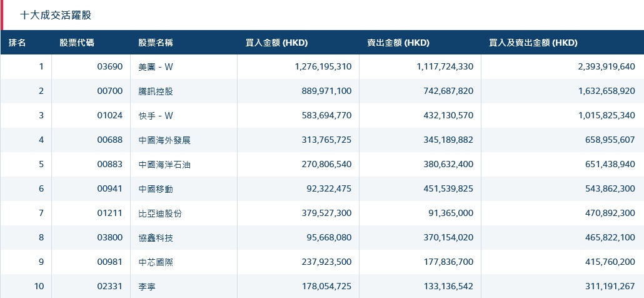Select sell amount 451,539,825 cell
The width and height of the screenshot is (644, 298).
(x=445, y=189)
